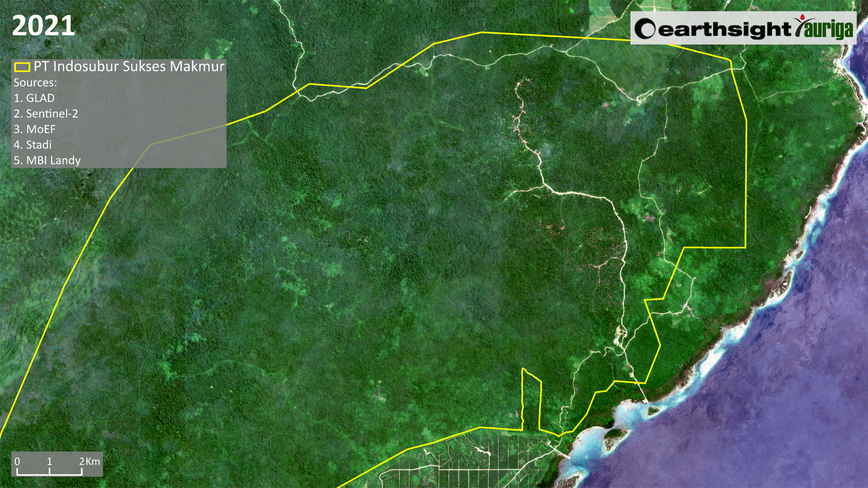868x488 pixels.
Task: Select the Stadi source entry
Action: [x=33, y=145]
